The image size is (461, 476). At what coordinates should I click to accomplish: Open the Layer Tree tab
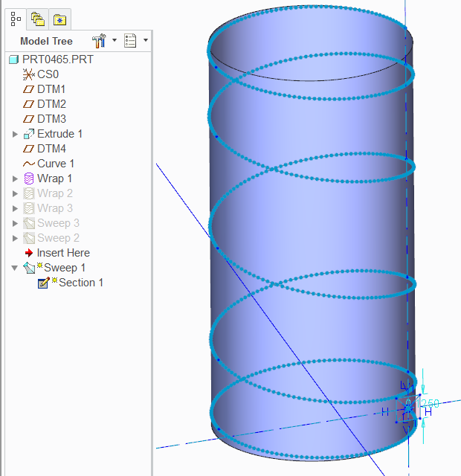(38, 19)
